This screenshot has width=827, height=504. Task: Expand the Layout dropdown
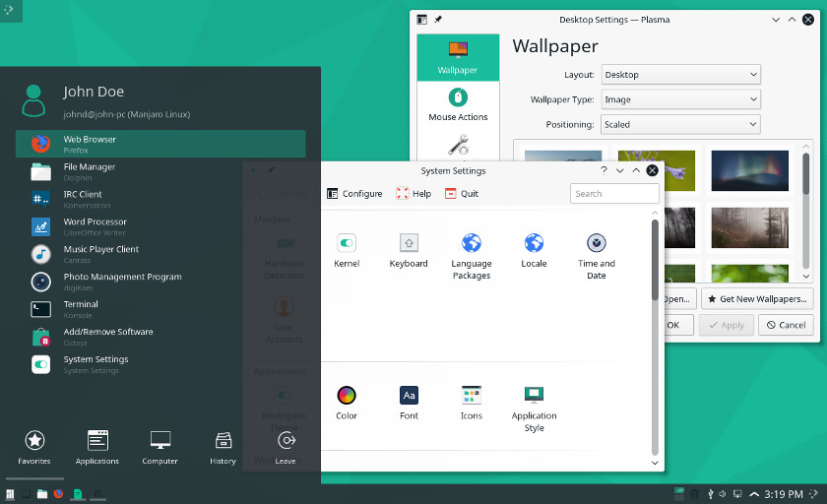[x=680, y=75]
